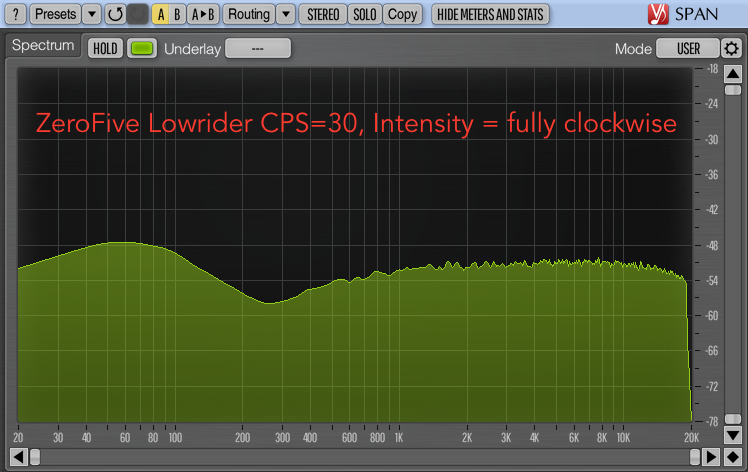Image resolution: width=748 pixels, height=472 pixels.
Task: Click the upper vertical range slider handle
Action: [x=733, y=90]
